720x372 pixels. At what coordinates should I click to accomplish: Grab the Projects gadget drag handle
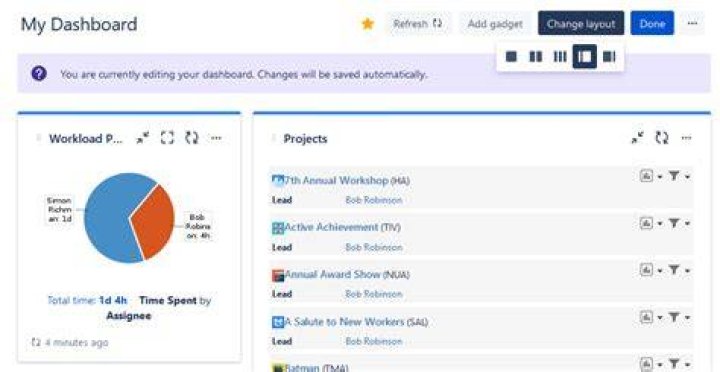(274, 138)
